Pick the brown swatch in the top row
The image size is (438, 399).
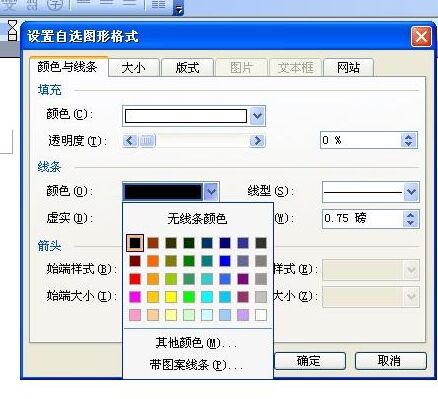[153, 243]
